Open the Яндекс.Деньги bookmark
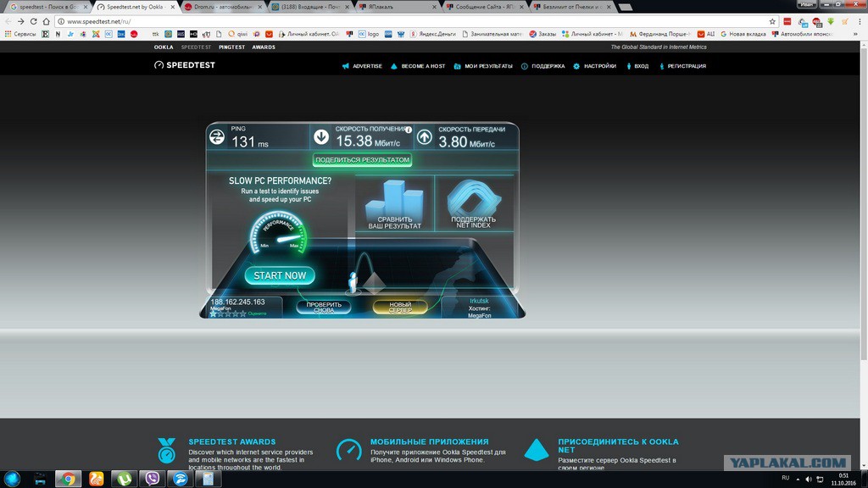The image size is (868, 488). tap(433, 34)
